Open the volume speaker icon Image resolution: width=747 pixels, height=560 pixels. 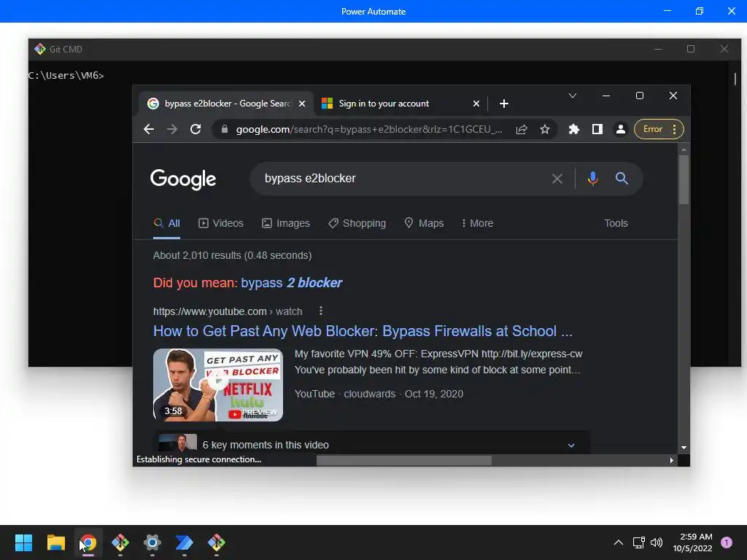point(657,542)
